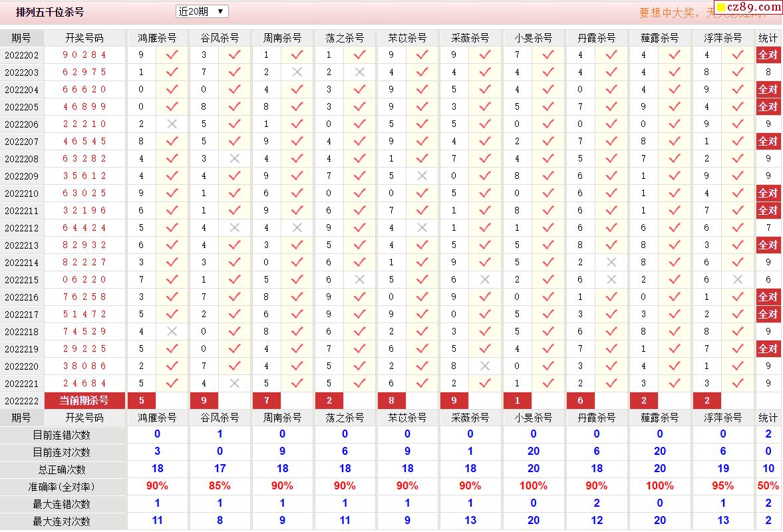Click the 采薇杀号 header at table top
The image size is (783, 532).
pos(470,38)
